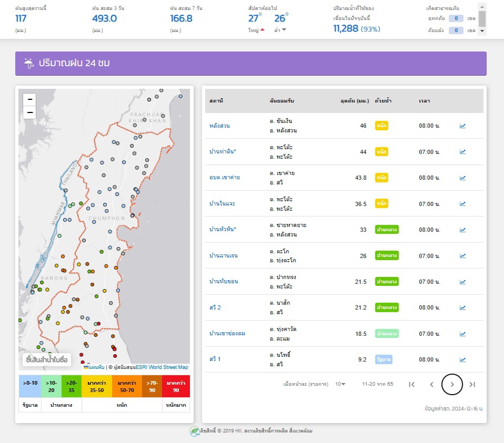Sort the table by the สถานี column header
504x443 pixels.
215,100
